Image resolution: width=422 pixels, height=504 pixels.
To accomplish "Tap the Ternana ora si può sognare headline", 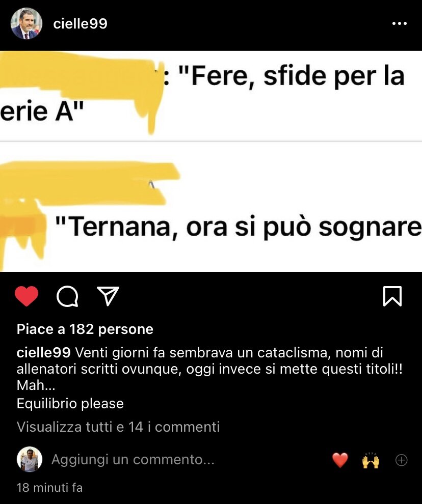I will 238,227.
